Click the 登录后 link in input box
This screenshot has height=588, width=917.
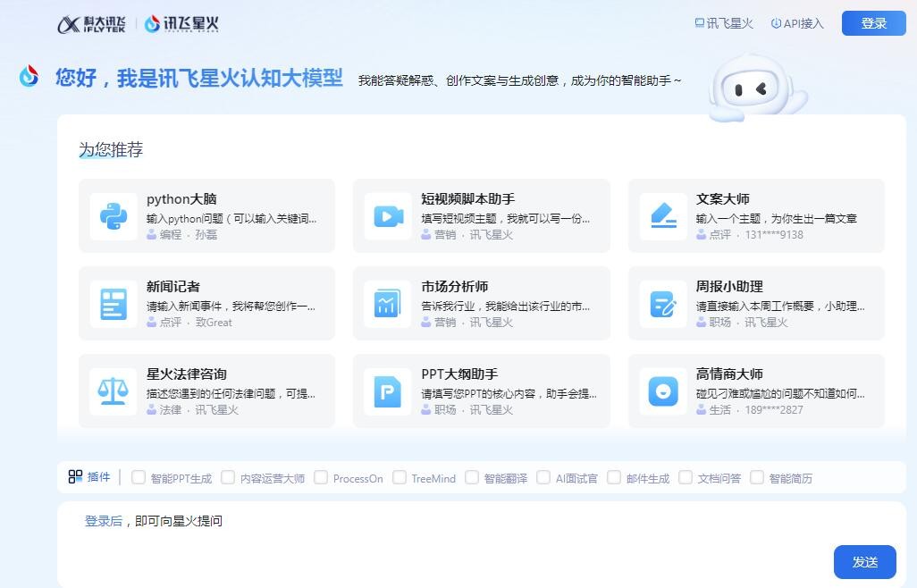coord(104,521)
